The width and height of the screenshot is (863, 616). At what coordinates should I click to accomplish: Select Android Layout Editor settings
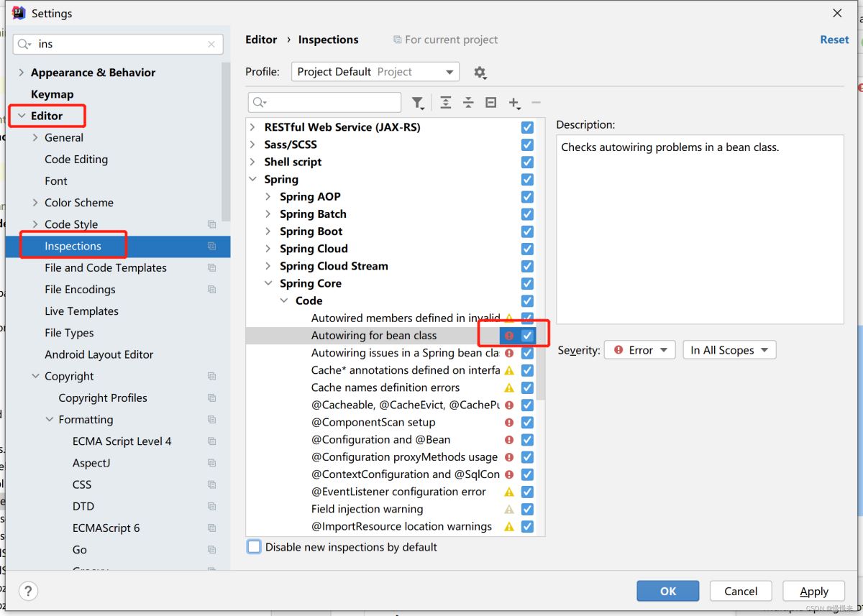pyautogui.click(x=99, y=354)
